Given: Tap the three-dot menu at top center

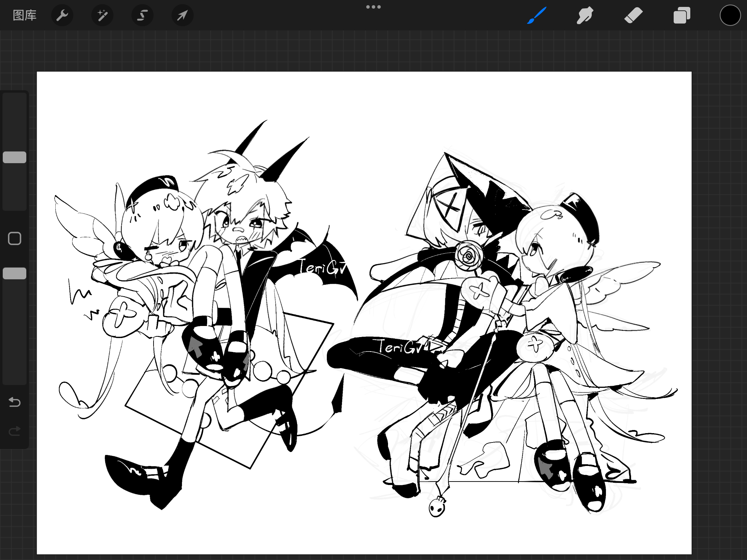Looking at the screenshot, I should tap(373, 7).
